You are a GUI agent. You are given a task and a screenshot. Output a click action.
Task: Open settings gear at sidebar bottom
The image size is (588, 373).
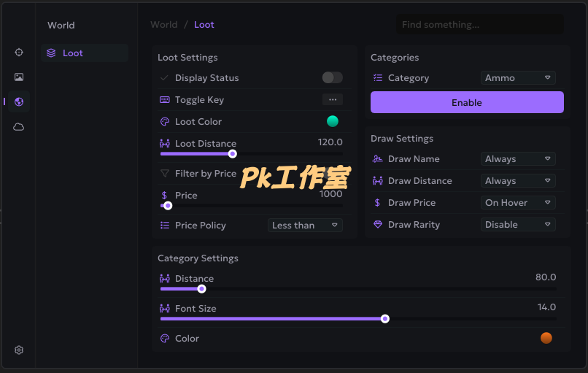19,350
